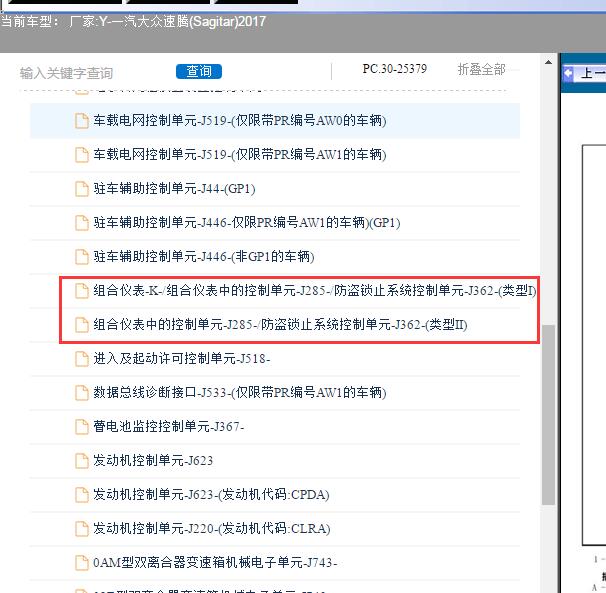The width and height of the screenshot is (606, 593).
Task: Open plain 发动机控制单元-J623 entry
Action: click(153, 461)
